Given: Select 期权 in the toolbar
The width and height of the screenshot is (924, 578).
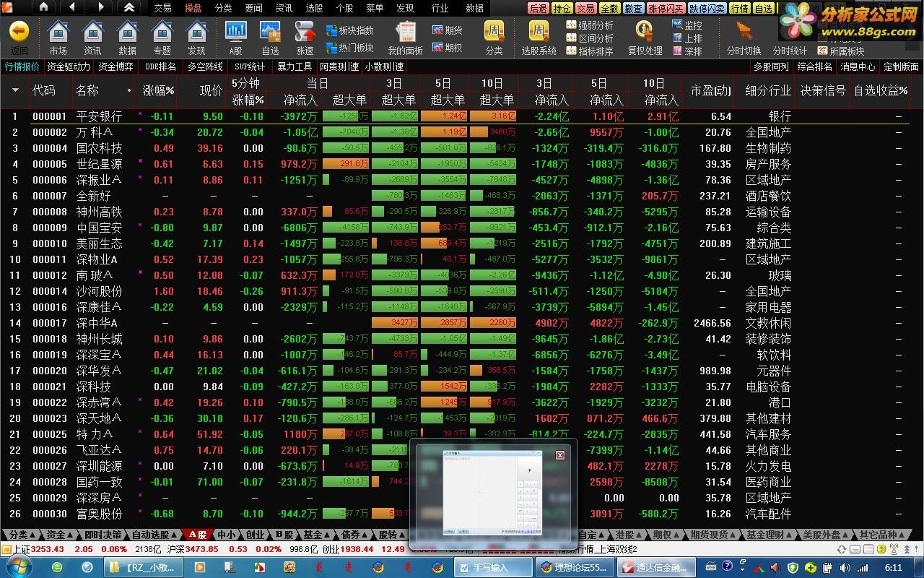Looking at the screenshot, I should pos(448,48).
